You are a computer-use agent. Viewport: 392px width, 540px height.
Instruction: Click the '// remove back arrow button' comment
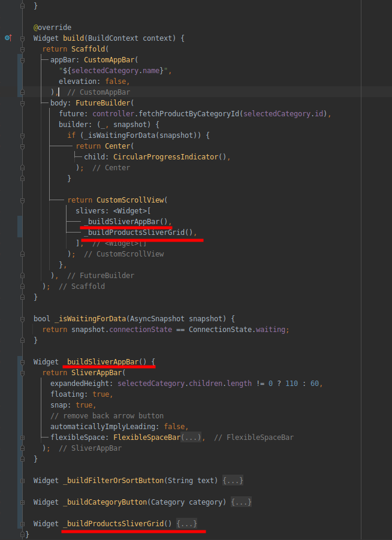pos(107,416)
